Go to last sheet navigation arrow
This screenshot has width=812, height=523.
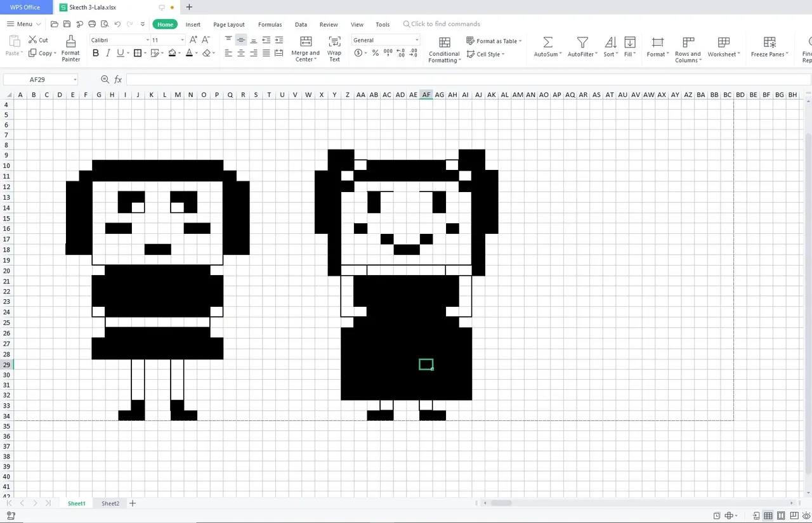[47, 503]
